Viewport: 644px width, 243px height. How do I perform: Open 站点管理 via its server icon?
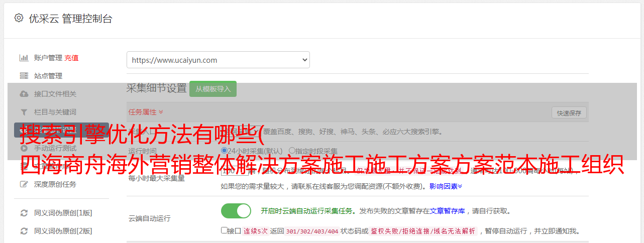click(x=24, y=76)
